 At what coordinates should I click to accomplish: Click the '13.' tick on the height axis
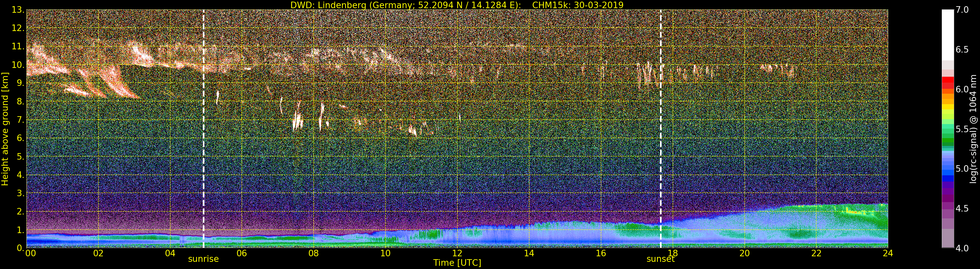pos(18,10)
